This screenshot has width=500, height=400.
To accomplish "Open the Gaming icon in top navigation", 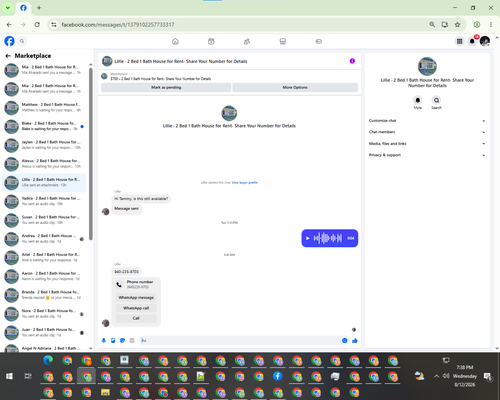I will tap(319, 41).
